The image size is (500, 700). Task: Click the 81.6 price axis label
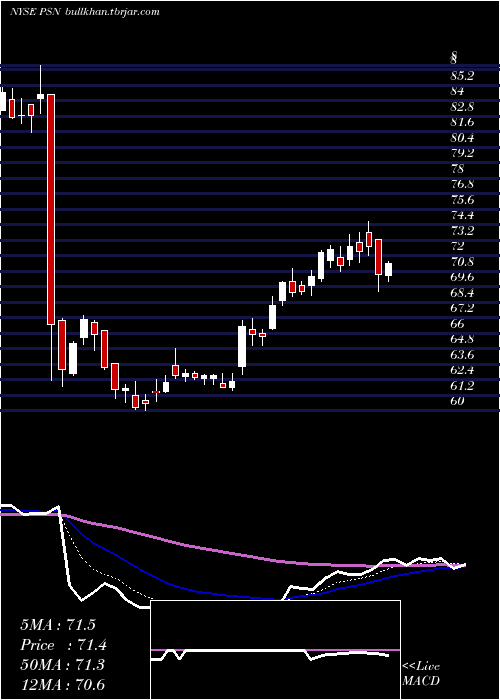coord(462,122)
